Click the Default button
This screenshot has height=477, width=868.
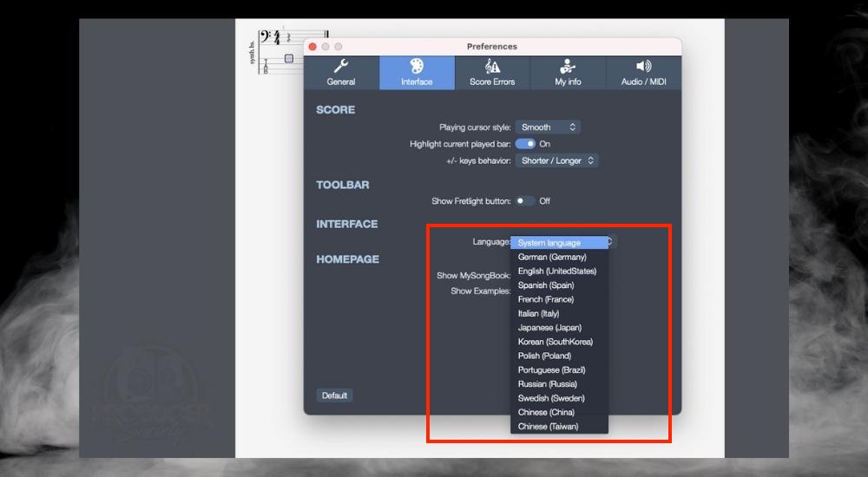click(334, 395)
